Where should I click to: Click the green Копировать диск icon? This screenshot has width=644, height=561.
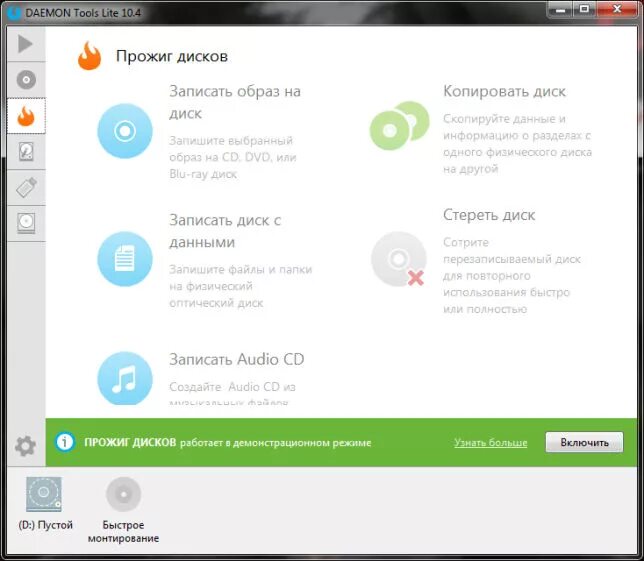pyautogui.click(x=400, y=125)
